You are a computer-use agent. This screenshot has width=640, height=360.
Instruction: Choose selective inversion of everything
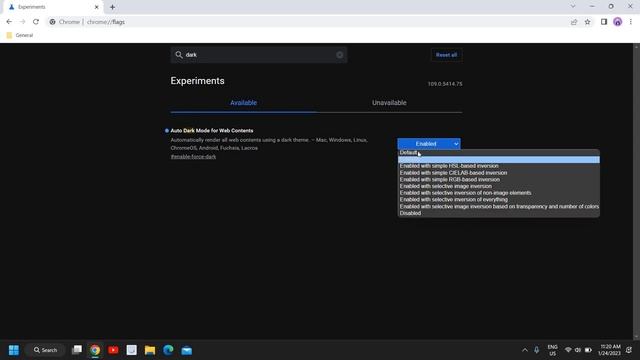[499, 200]
